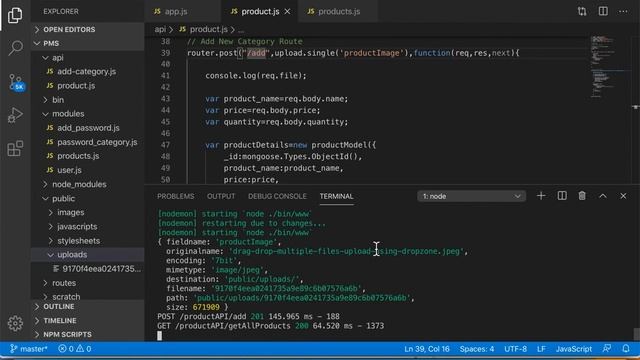
Task: Select the Terminal panel tab
Action: click(x=336, y=196)
